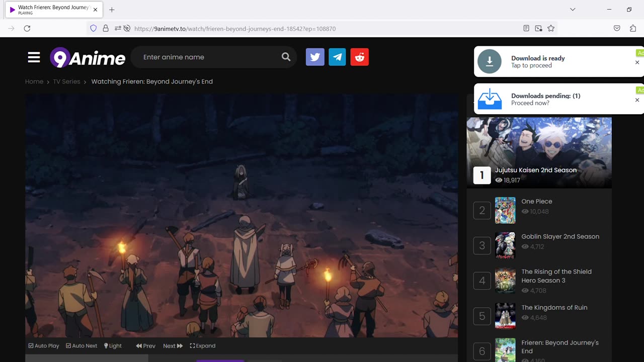The image size is (644, 362).
Task: Toggle reader view
Action: (526, 29)
